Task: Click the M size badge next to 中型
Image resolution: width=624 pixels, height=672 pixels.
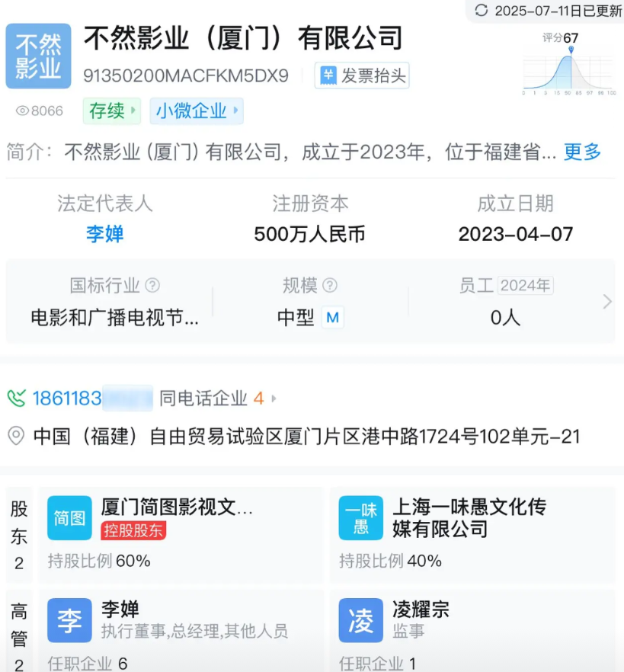Action: pyautogui.click(x=332, y=318)
